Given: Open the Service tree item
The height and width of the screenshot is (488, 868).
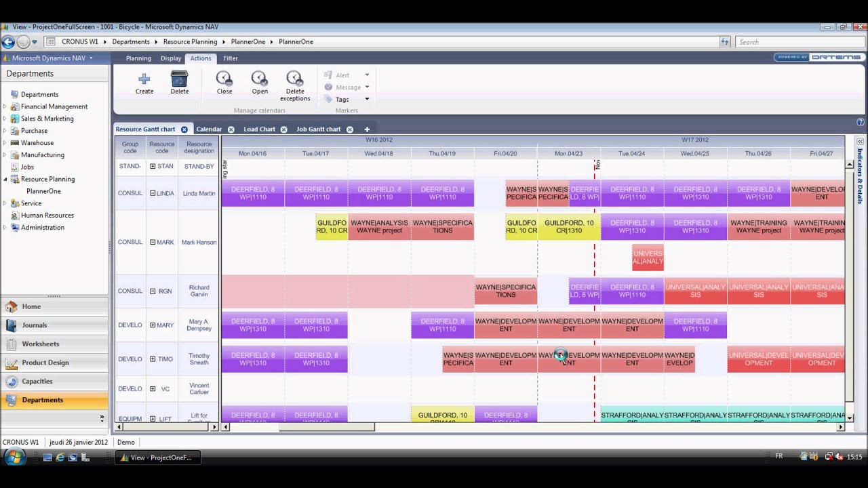Looking at the screenshot, I should (31, 203).
